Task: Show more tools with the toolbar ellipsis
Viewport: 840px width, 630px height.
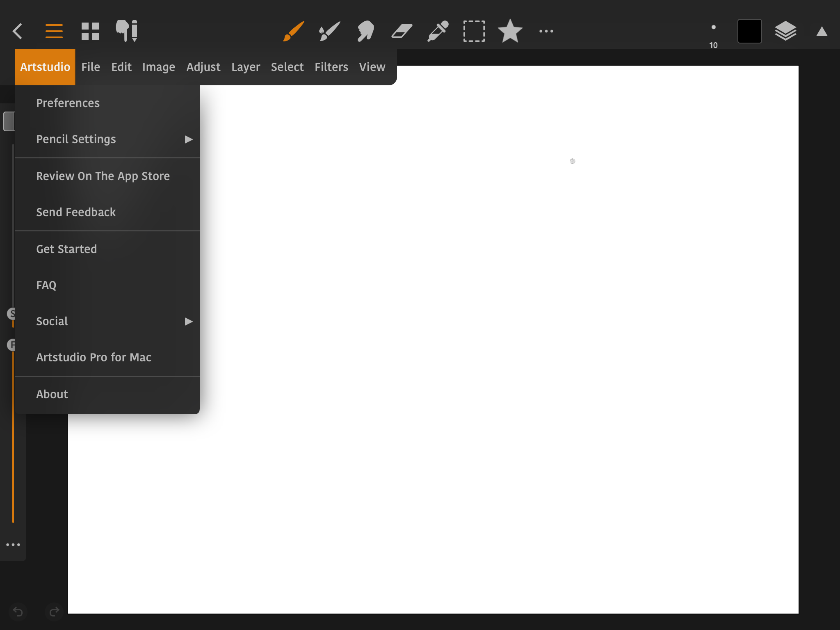Action: tap(546, 31)
